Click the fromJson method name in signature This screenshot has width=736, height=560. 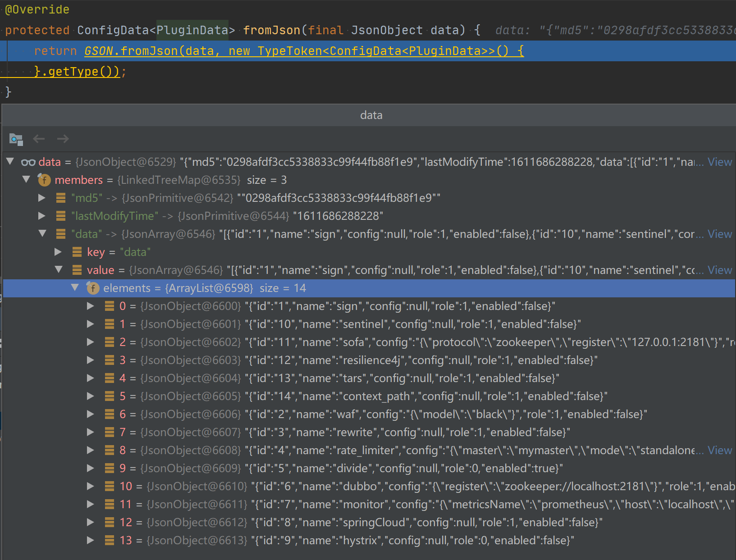[272, 30]
